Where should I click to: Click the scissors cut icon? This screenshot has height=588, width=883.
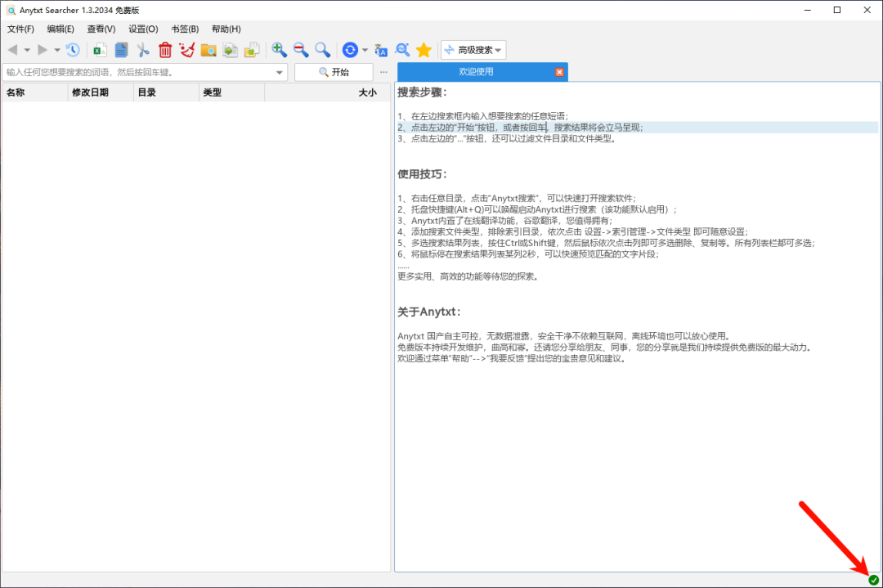click(x=143, y=50)
